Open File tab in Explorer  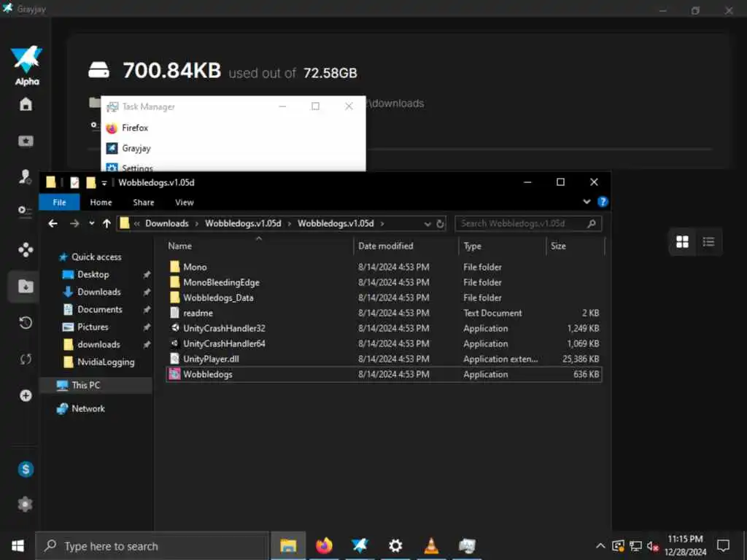60,203
